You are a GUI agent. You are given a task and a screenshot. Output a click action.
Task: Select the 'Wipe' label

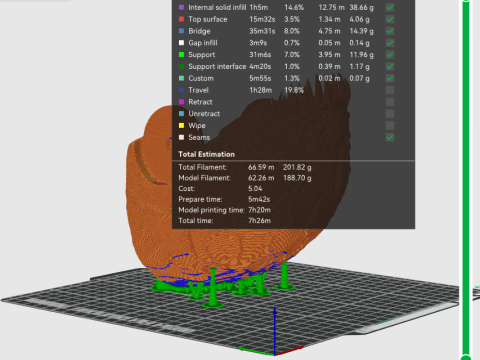197,126
